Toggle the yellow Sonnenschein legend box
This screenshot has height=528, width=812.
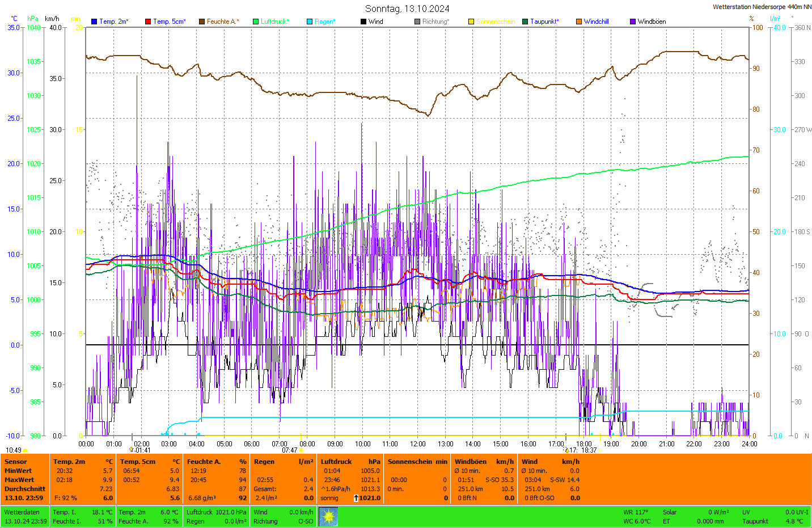point(471,22)
